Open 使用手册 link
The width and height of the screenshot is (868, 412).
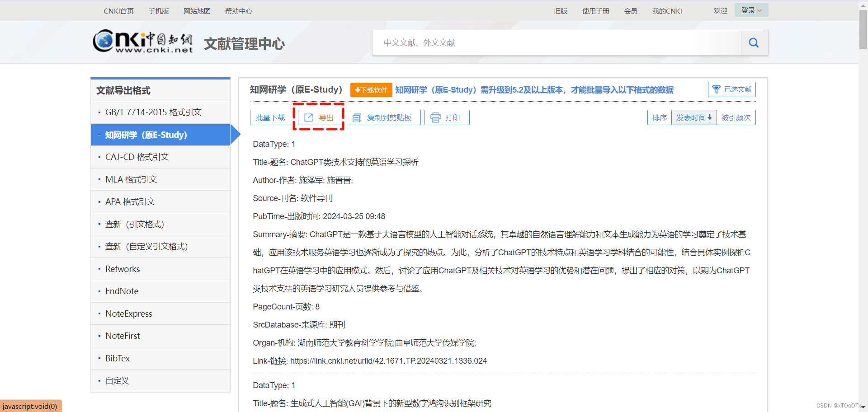pyautogui.click(x=596, y=11)
